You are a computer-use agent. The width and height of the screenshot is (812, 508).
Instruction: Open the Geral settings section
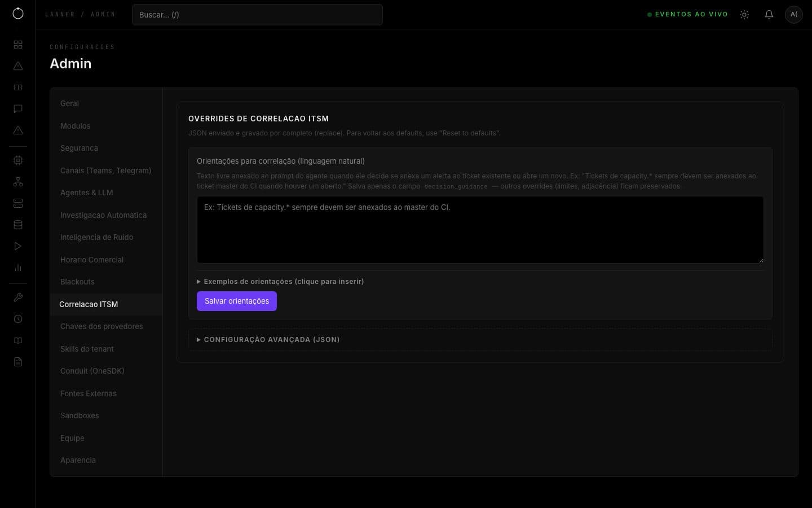click(106, 104)
